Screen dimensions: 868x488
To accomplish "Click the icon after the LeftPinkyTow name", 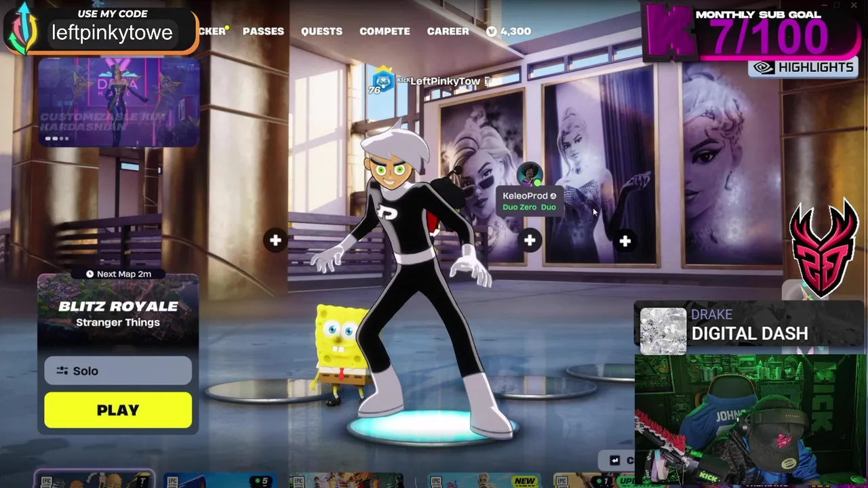I will (487, 81).
